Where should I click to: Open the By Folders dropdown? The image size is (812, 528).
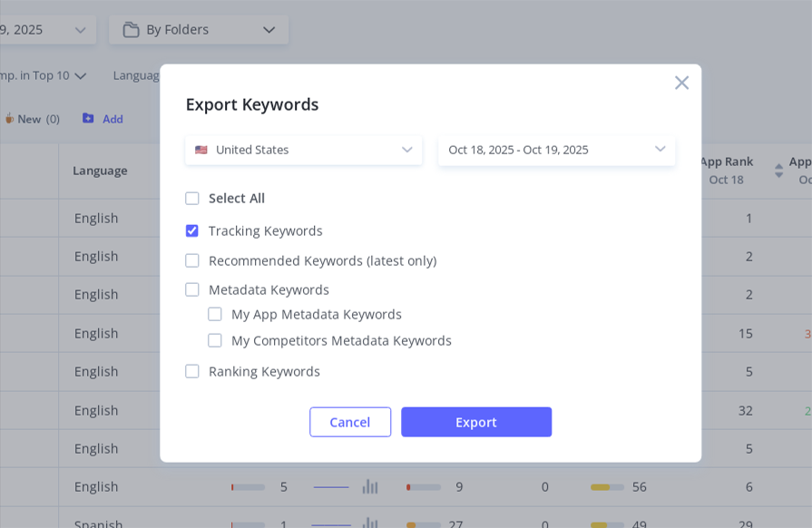199,30
